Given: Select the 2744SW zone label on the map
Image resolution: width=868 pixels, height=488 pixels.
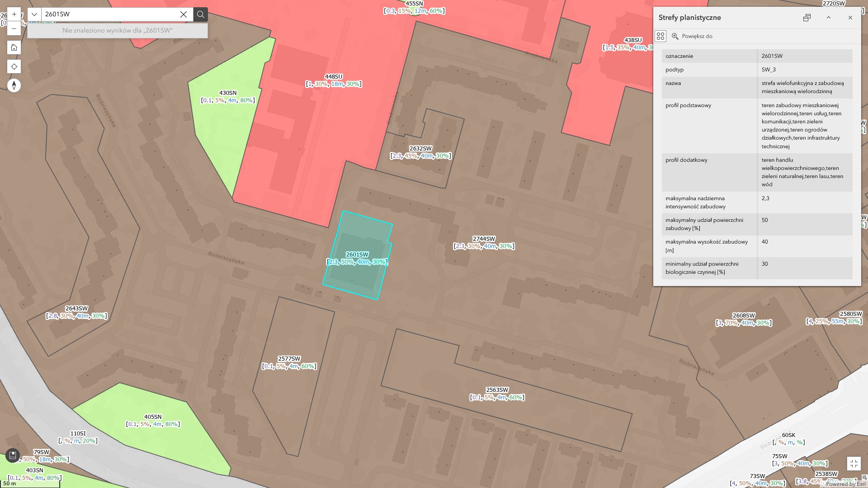Looking at the screenshot, I should (x=483, y=238).
